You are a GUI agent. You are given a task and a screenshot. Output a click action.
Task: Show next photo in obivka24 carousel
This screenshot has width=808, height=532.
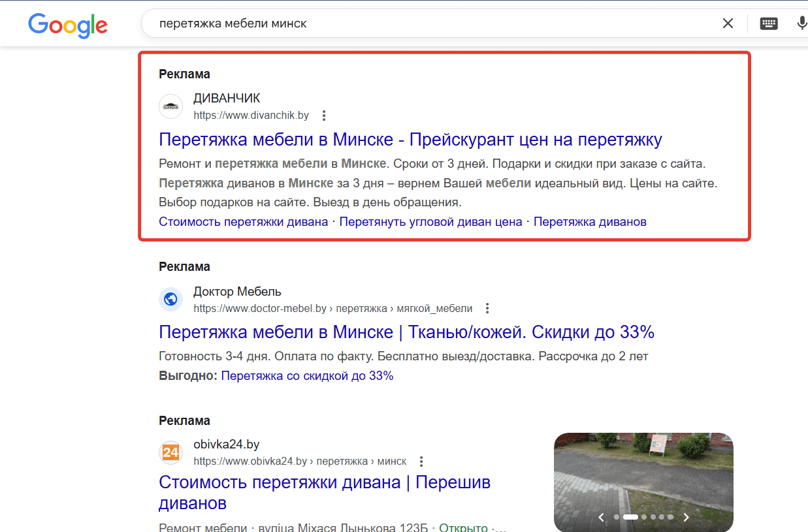point(686,518)
